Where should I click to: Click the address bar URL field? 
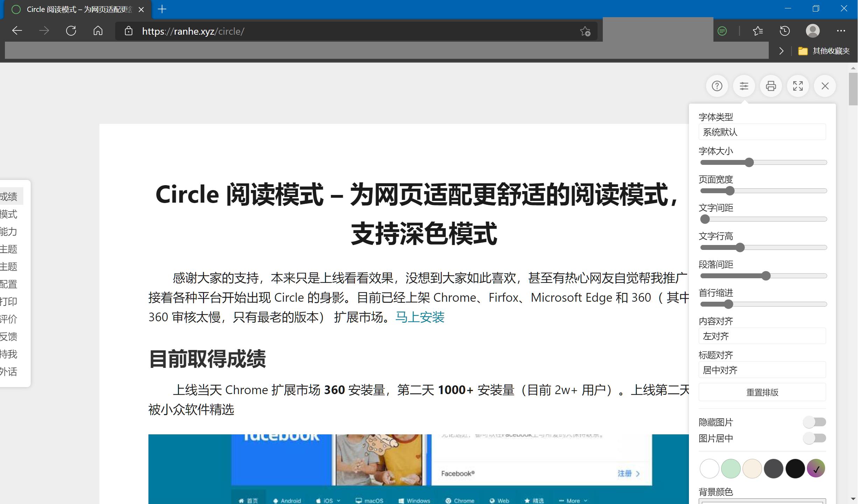357,31
